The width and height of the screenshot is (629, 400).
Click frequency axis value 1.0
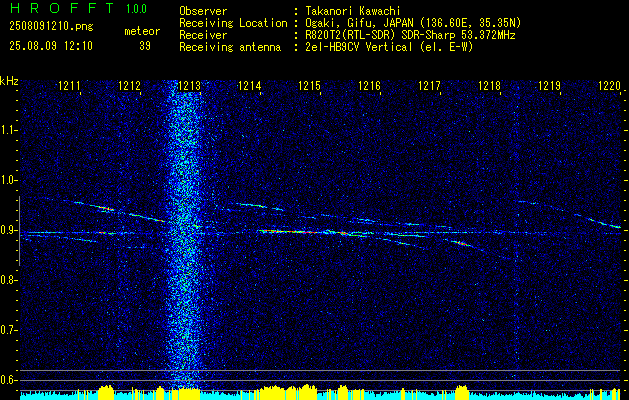coord(7,180)
